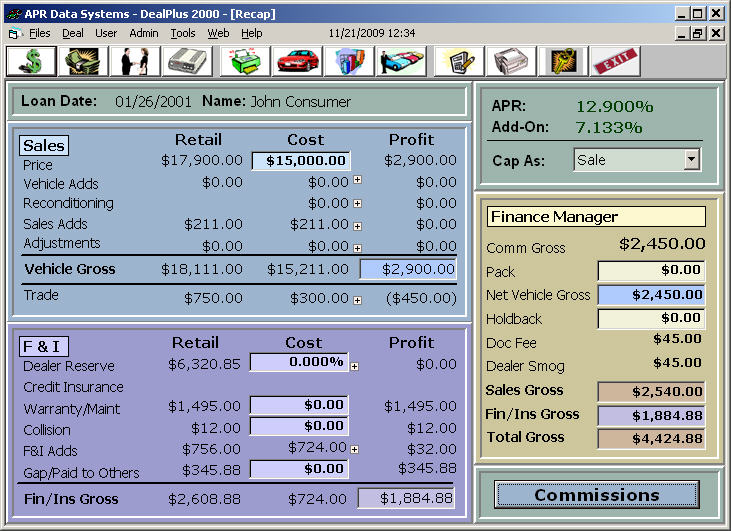Screen dimensions: 731x531
Task: Edit the Warranty/Maint cost field
Action: pos(299,405)
